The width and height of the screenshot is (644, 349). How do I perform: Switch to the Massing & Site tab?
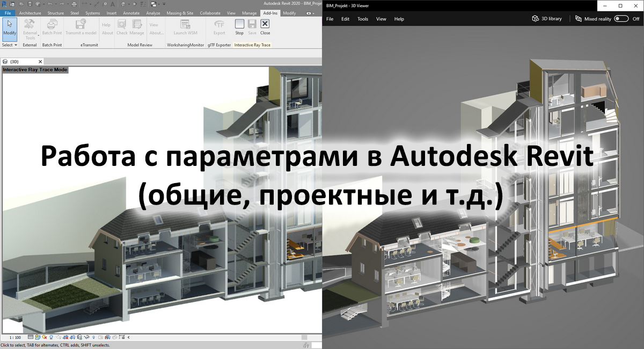coord(179,12)
